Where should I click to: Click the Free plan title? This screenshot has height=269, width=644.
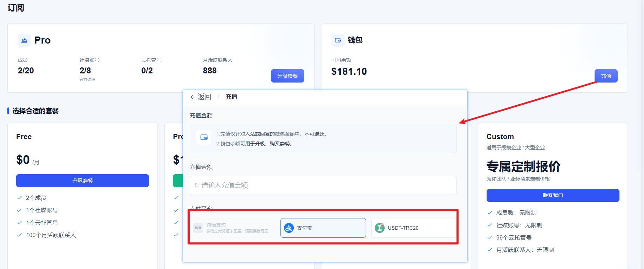pyautogui.click(x=24, y=137)
